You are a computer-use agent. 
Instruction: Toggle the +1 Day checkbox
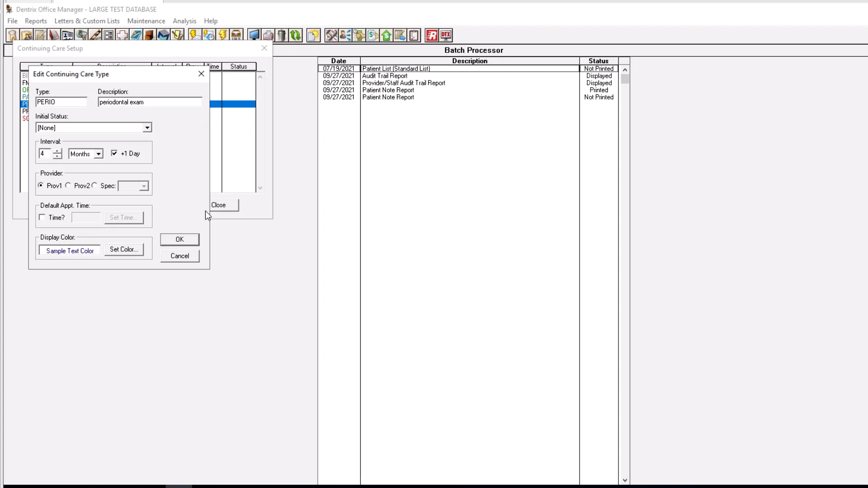[114, 153]
